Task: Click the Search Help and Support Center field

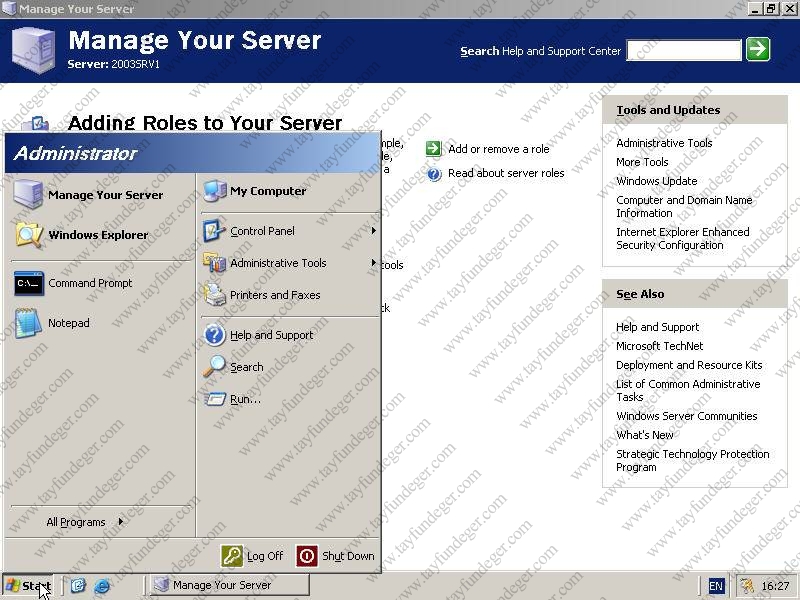Action: click(x=684, y=50)
